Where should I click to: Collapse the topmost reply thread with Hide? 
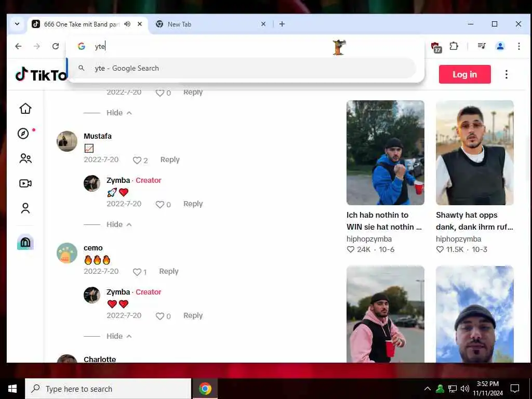point(119,113)
